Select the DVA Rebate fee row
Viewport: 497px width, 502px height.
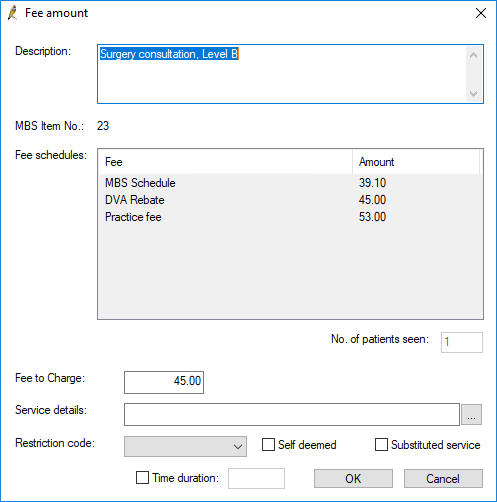[290, 200]
